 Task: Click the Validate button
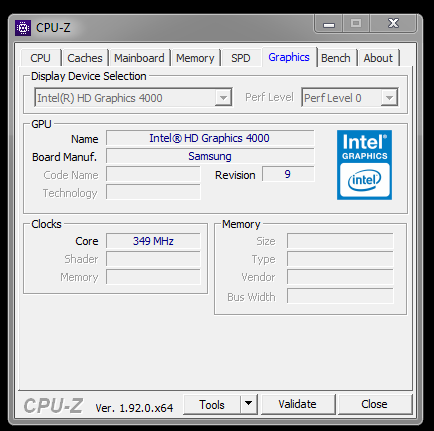pos(298,405)
